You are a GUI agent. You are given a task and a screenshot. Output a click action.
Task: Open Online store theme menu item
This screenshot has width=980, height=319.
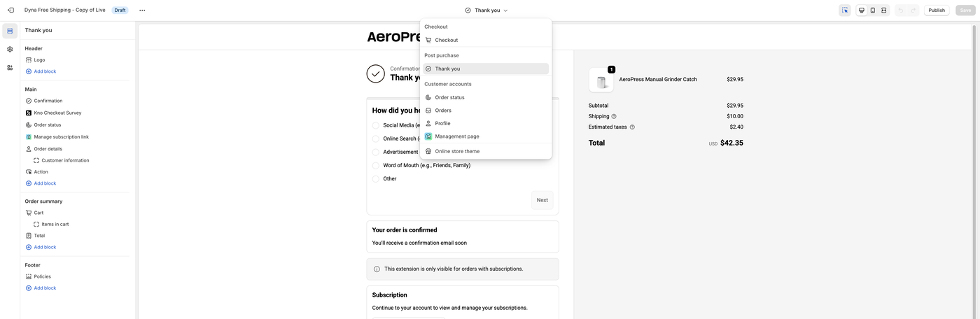point(457,151)
